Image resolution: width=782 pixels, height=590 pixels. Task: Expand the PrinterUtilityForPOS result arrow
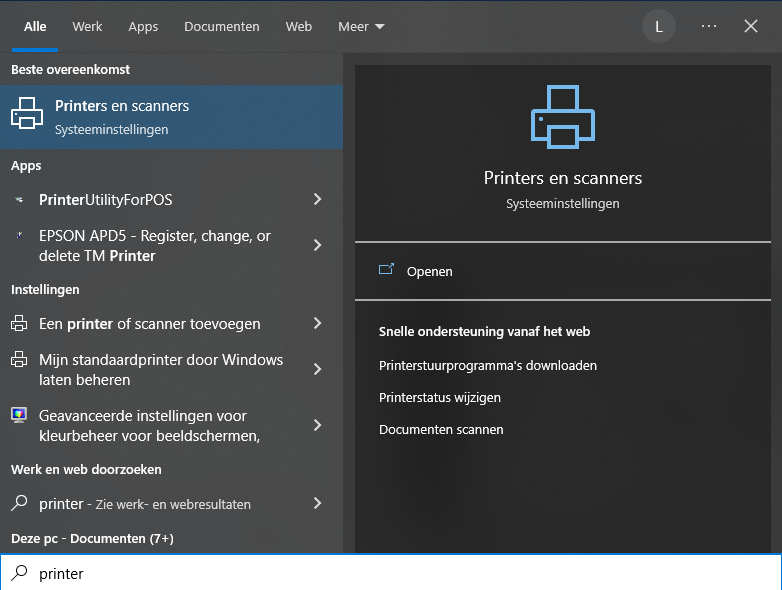click(317, 200)
